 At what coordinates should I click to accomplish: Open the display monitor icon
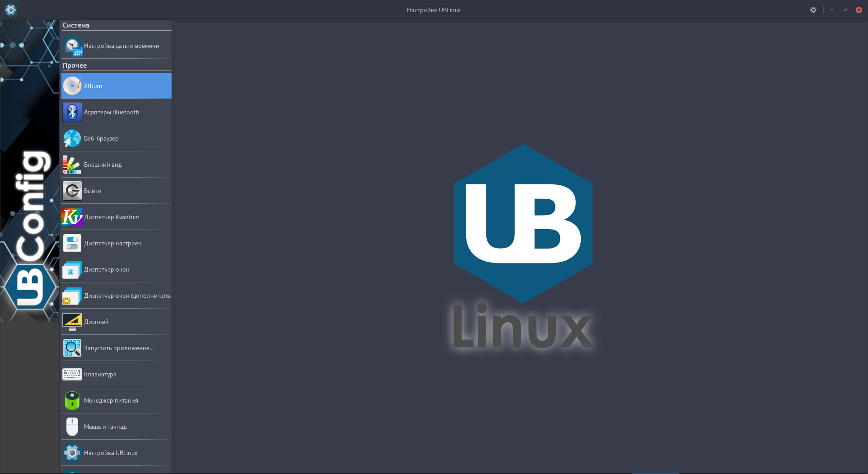[x=72, y=322]
